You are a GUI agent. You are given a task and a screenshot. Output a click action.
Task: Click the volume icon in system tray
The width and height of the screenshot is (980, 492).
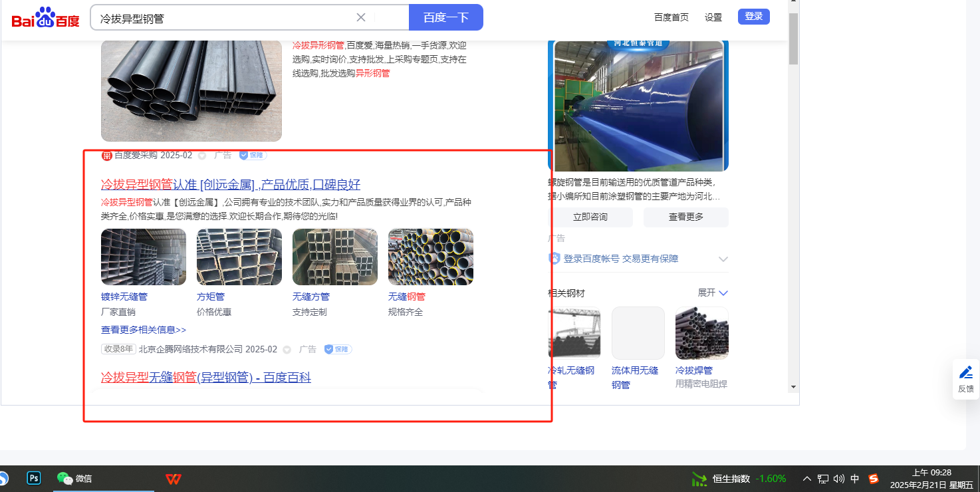pos(839,479)
